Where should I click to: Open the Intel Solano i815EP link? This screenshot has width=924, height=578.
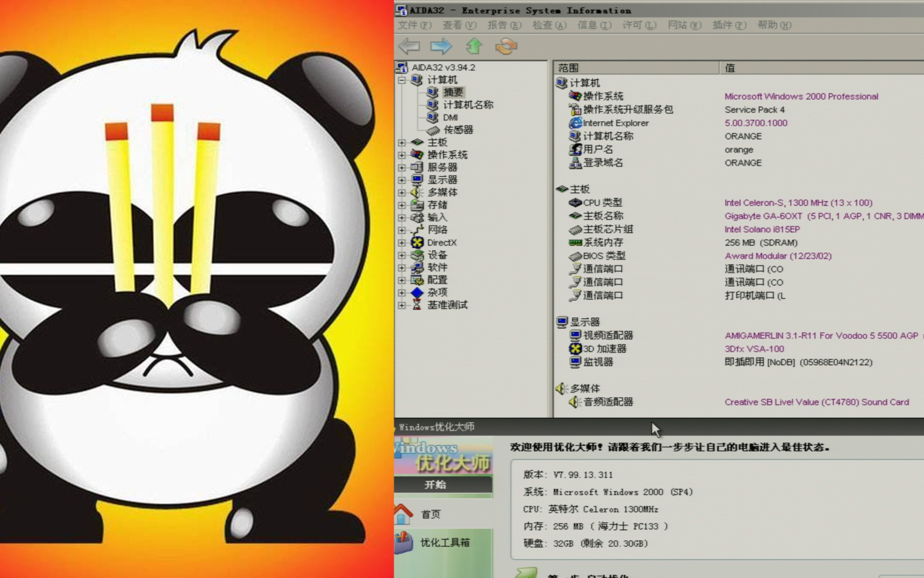click(762, 229)
